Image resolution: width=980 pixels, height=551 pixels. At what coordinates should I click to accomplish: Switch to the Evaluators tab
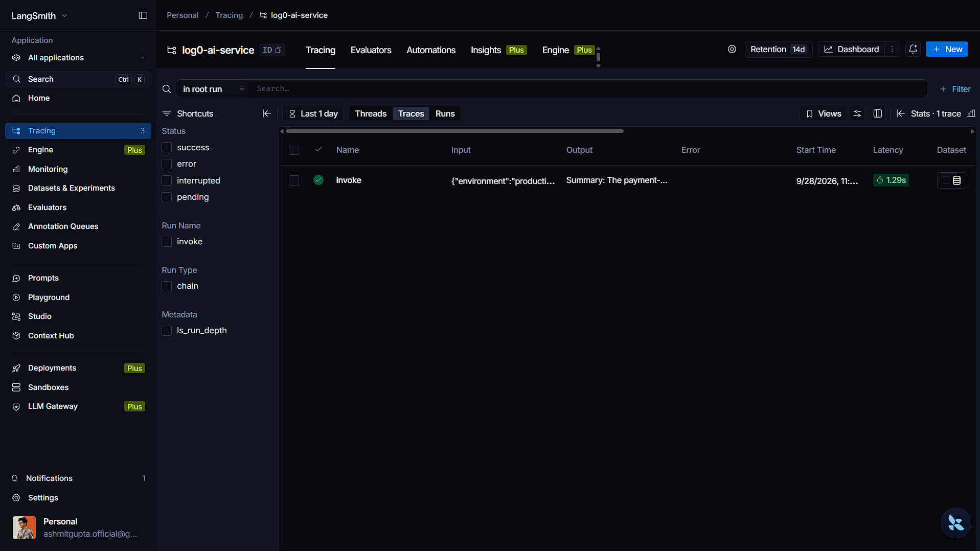click(371, 50)
